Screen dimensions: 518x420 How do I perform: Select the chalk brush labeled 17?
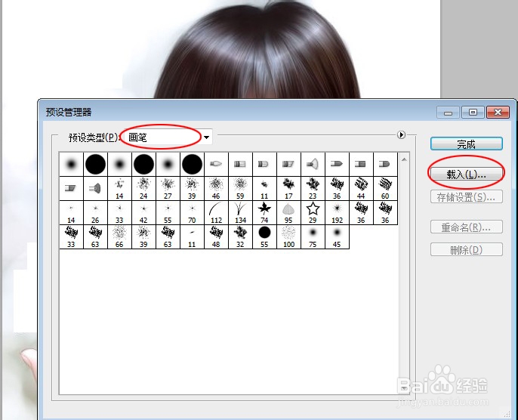click(x=288, y=188)
